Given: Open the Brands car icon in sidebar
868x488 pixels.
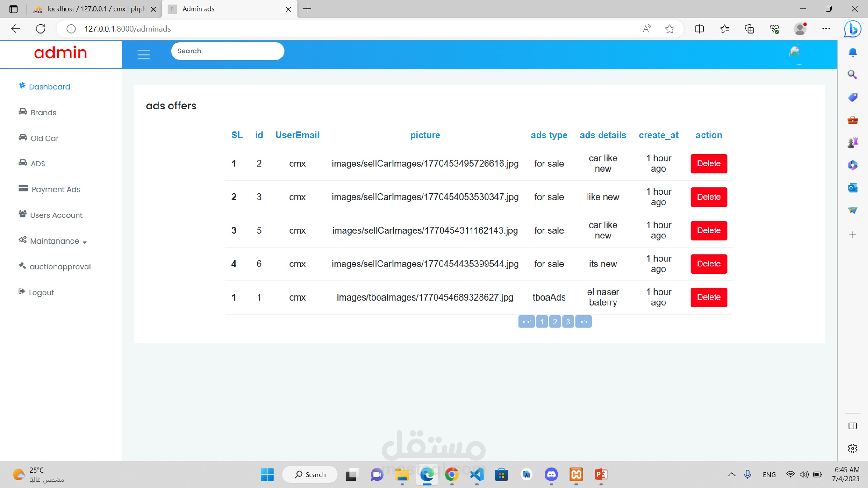Looking at the screenshot, I should pos(22,112).
